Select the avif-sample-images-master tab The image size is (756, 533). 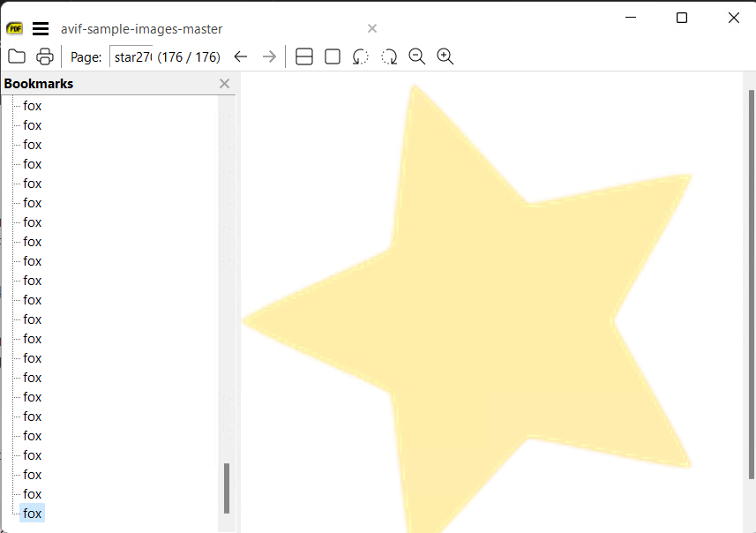(142, 29)
